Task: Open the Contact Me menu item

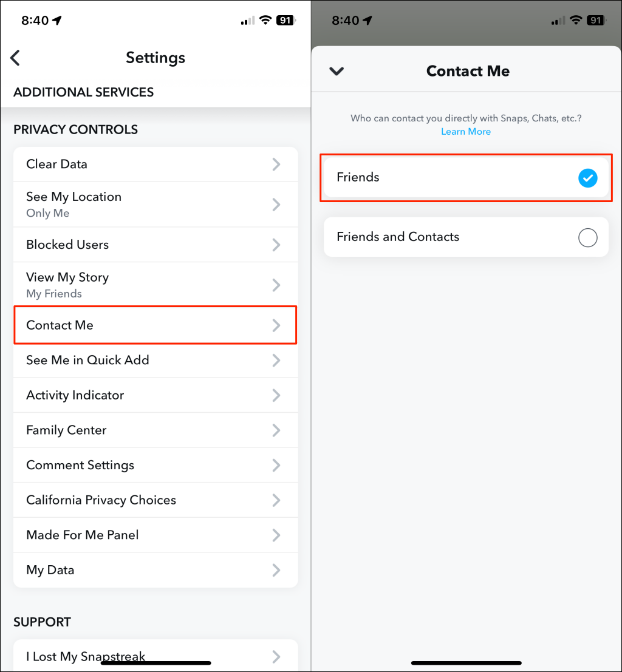Action: click(155, 325)
